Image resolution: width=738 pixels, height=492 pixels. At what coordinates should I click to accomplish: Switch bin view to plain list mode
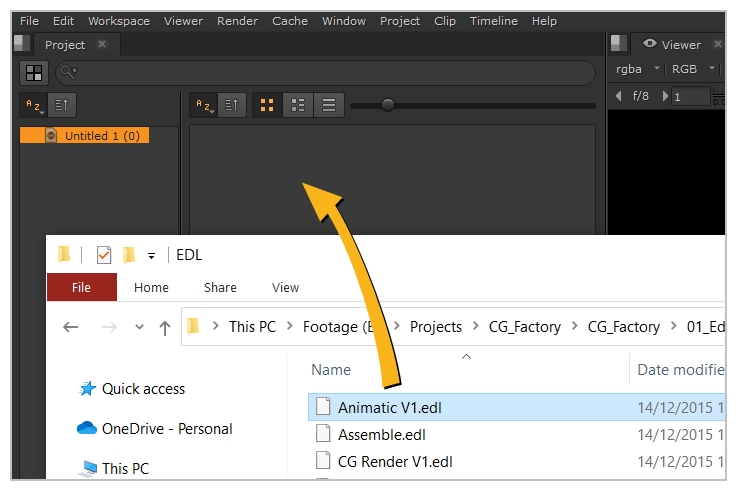328,105
